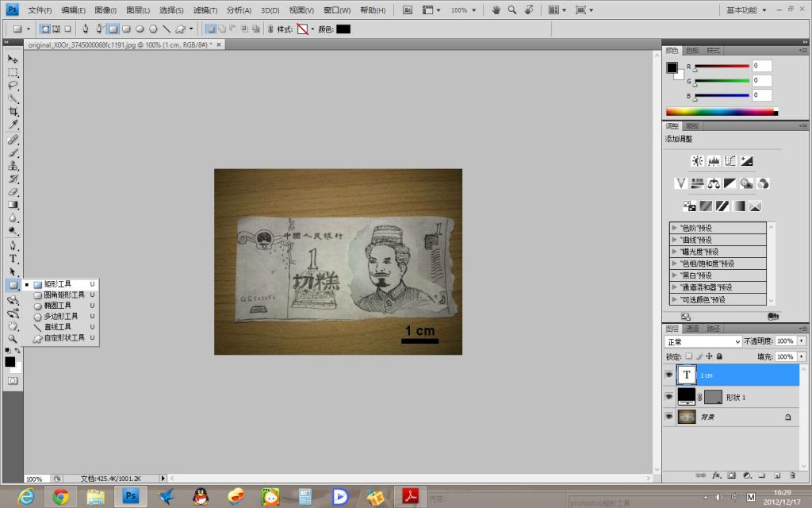Toggle lock transparent pixels
Screen dimensions: 812x508
tap(689, 356)
